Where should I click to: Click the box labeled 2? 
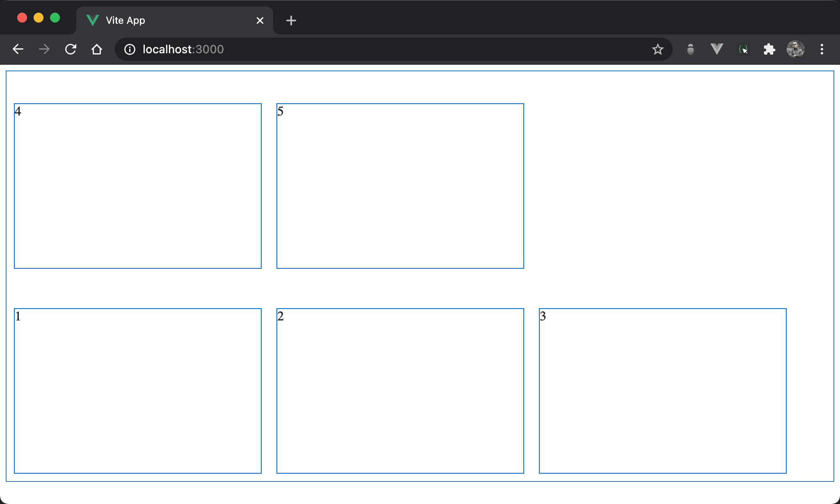400,391
